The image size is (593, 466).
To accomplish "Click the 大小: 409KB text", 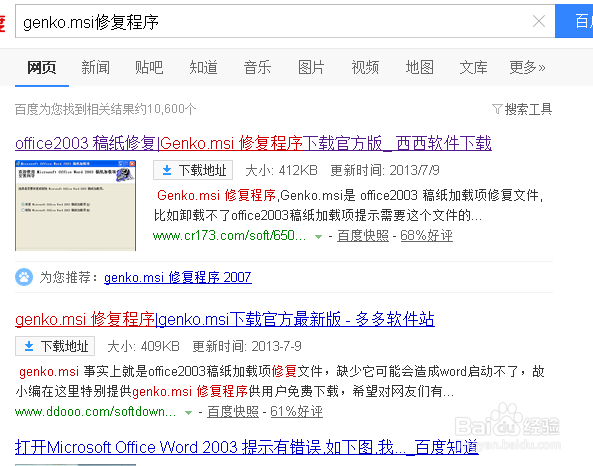I will pos(143,346).
